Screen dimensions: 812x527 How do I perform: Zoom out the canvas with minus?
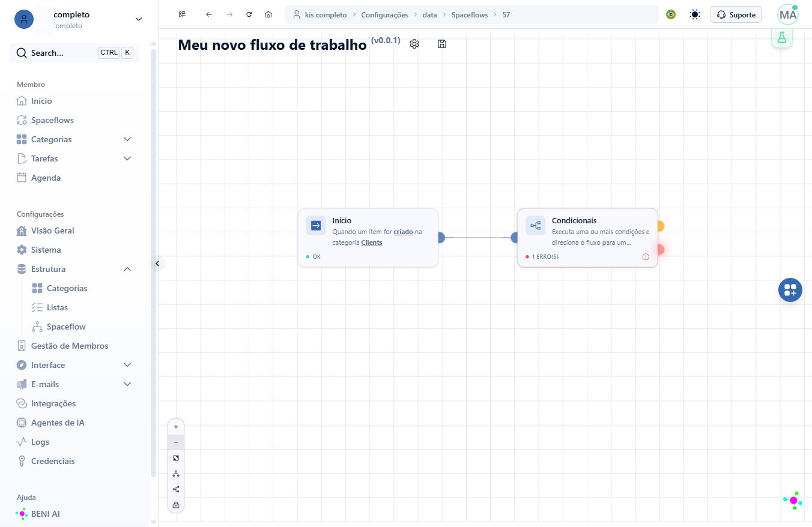pyautogui.click(x=176, y=442)
